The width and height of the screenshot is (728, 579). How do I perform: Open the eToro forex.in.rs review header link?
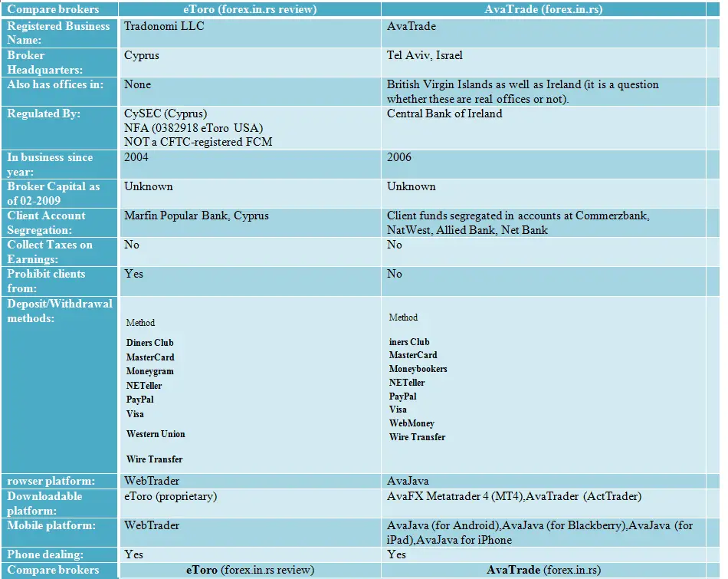pyautogui.click(x=250, y=9)
